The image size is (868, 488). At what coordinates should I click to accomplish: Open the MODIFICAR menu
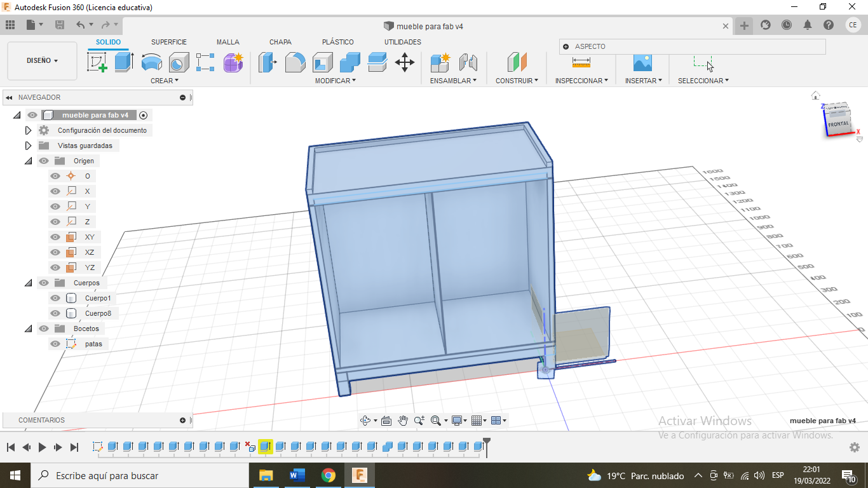pyautogui.click(x=335, y=81)
